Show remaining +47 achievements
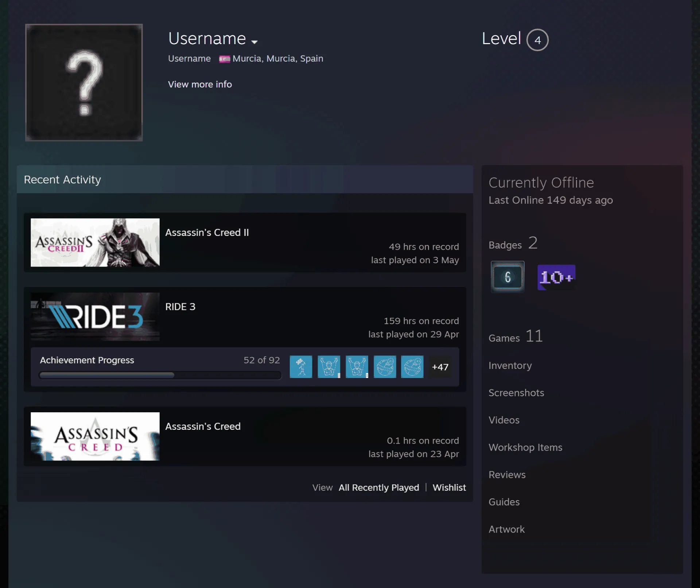 (440, 367)
